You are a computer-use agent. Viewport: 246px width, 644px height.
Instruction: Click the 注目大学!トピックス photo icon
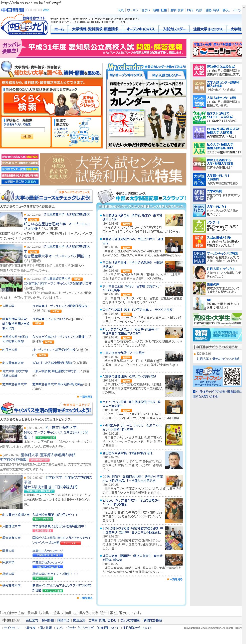(199, 272)
